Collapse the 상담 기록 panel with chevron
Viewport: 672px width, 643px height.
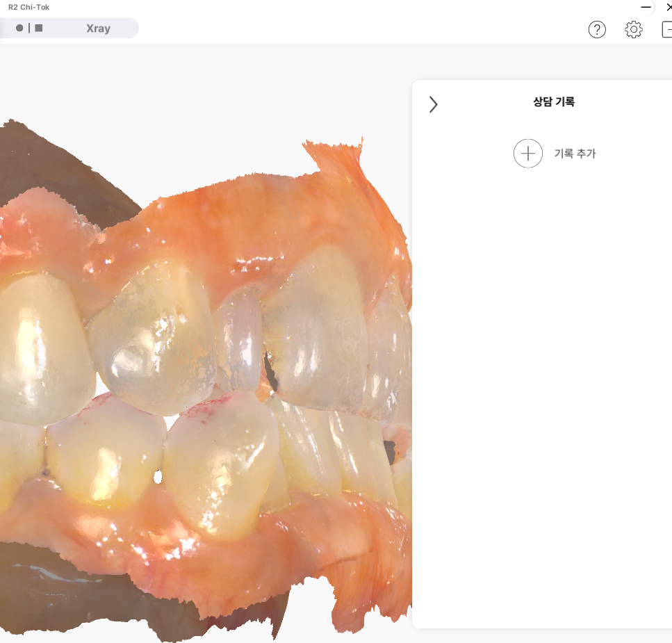point(434,104)
